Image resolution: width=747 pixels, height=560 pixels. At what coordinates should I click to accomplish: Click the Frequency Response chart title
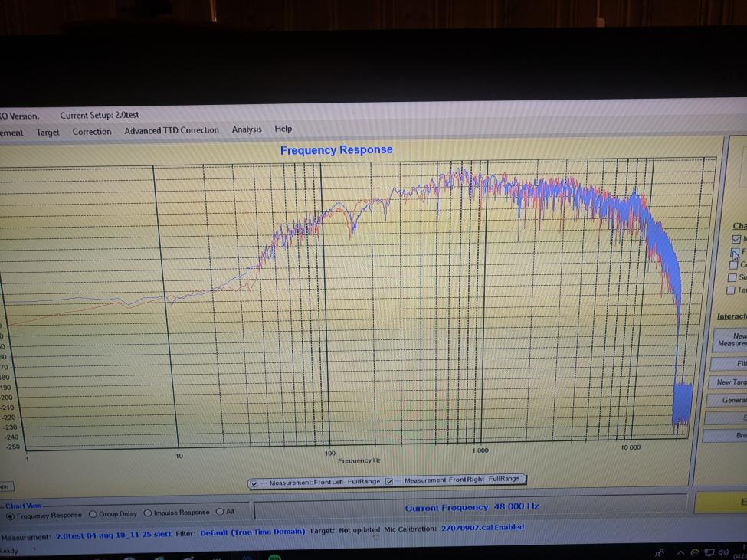click(336, 150)
